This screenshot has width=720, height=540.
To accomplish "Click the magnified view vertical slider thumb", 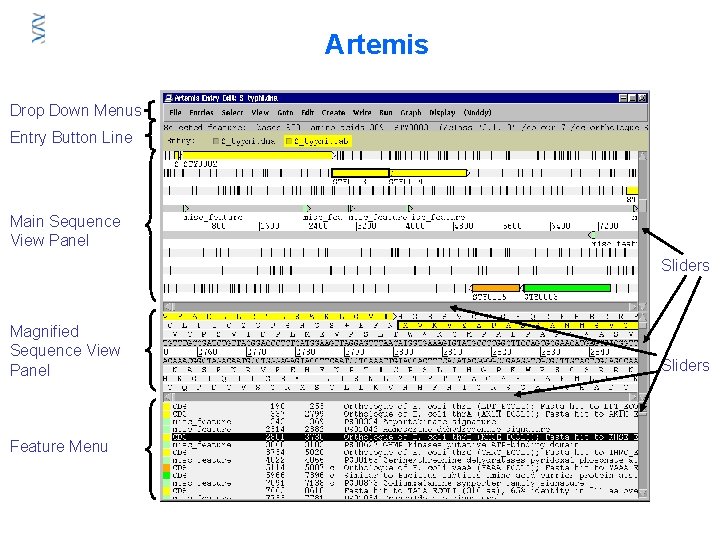I will pos(643,325).
